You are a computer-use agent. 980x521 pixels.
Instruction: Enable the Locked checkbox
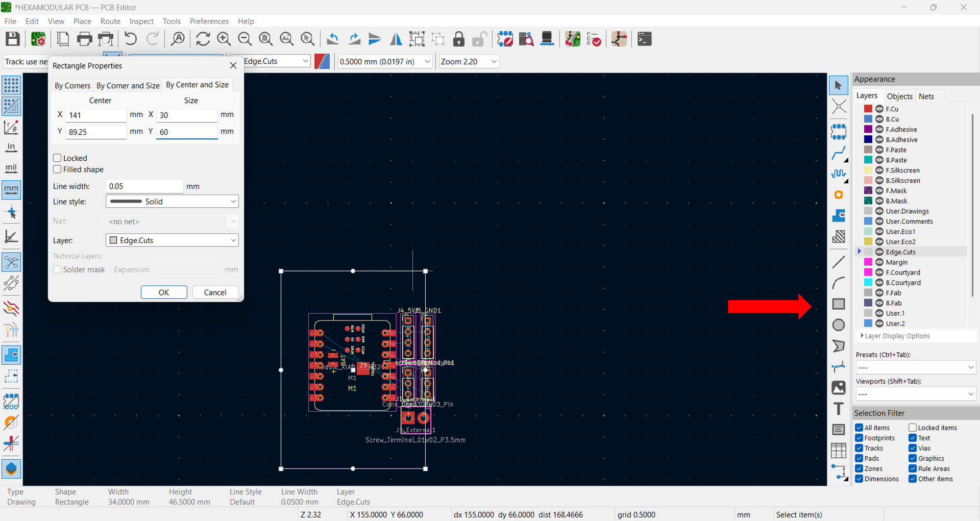57,158
